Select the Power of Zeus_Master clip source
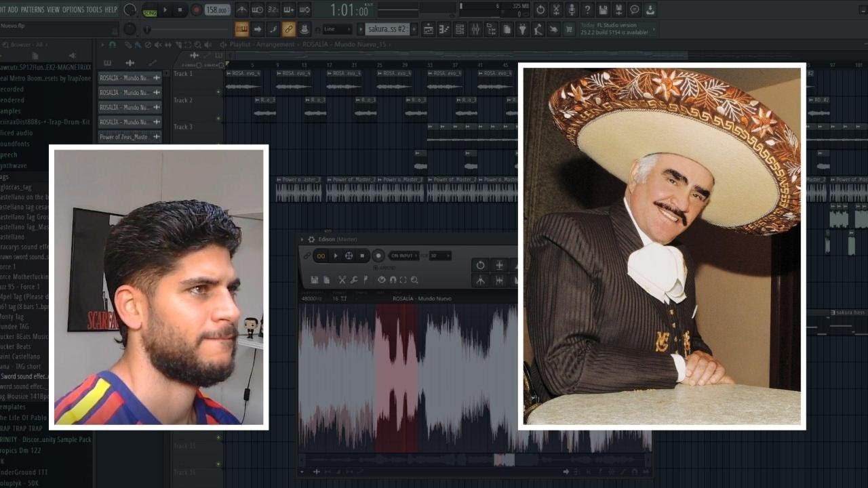 click(130, 137)
